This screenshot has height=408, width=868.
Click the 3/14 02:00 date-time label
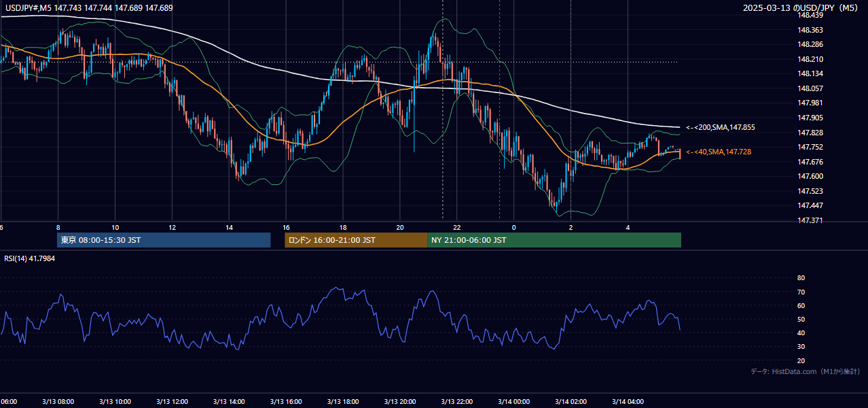571,402
